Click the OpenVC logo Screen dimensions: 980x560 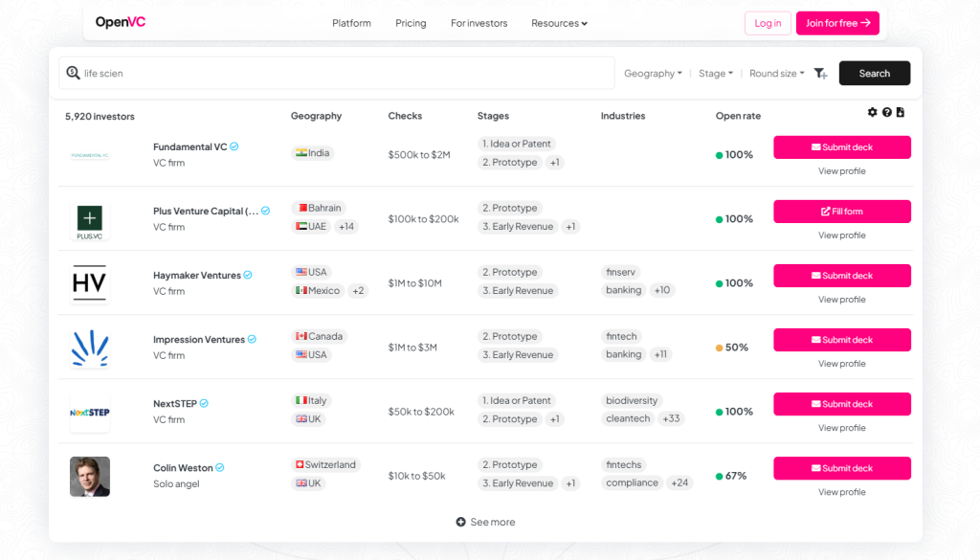click(121, 23)
